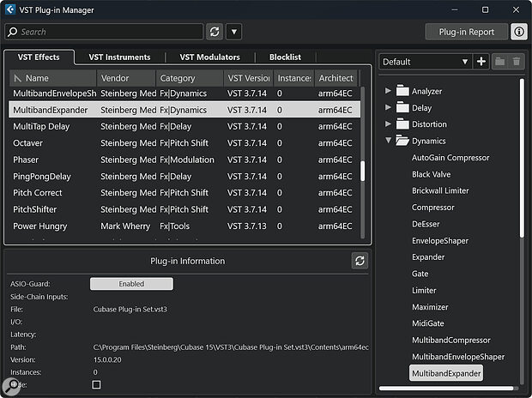Select DeEsser in the collection tree
This screenshot has width=532, height=398.
coord(426,224)
